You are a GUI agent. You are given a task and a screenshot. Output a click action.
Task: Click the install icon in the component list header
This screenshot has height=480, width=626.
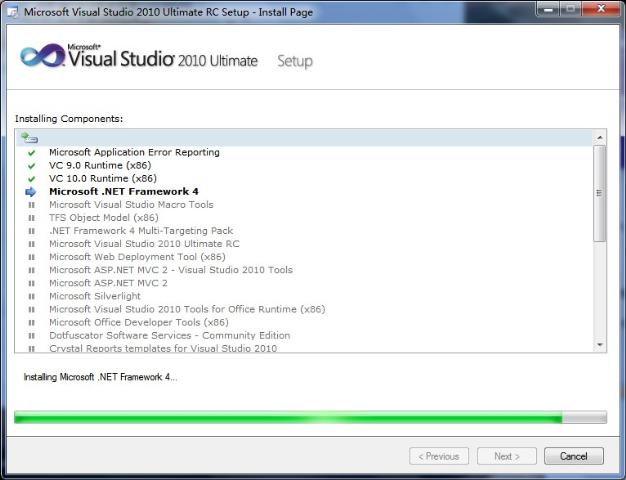pos(29,138)
